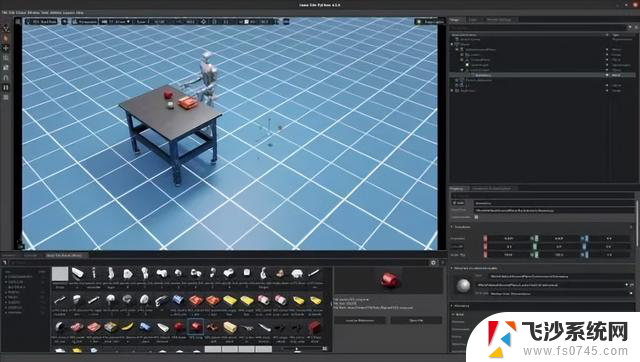Collapse the first child prim under World
The height and width of the screenshot is (362, 640).
(457, 49)
